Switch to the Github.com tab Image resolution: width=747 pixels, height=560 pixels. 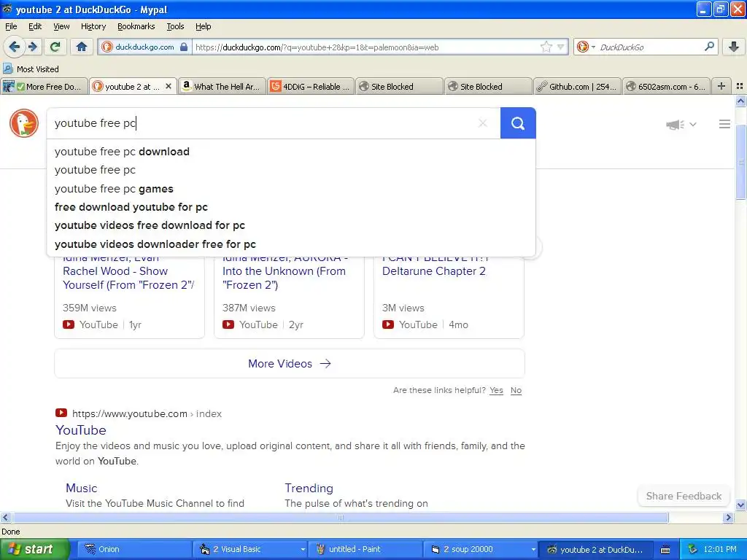click(x=578, y=86)
